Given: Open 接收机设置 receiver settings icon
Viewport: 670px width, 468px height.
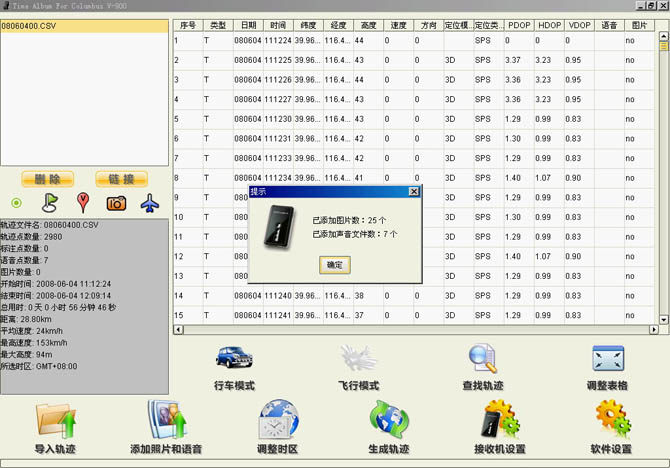Looking at the screenshot, I should [x=500, y=419].
